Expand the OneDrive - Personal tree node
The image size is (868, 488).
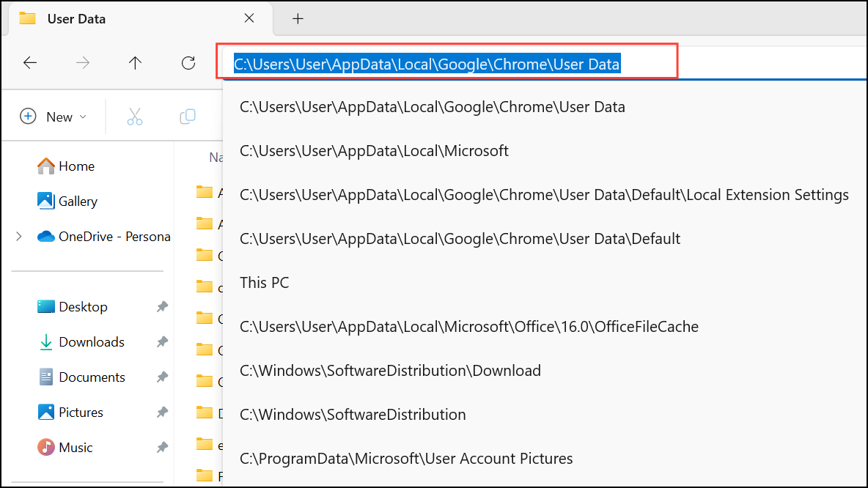pyautogui.click(x=19, y=237)
